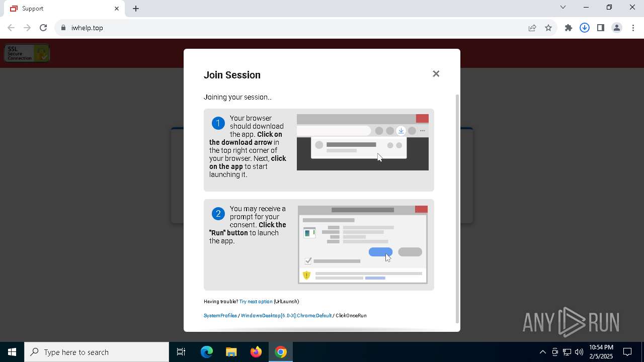
Task: Close the Support tab
Action: click(x=117, y=9)
